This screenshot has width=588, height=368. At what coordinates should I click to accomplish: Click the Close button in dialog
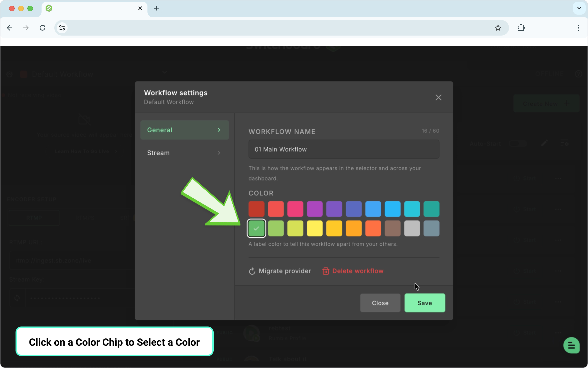tap(380, 303)
